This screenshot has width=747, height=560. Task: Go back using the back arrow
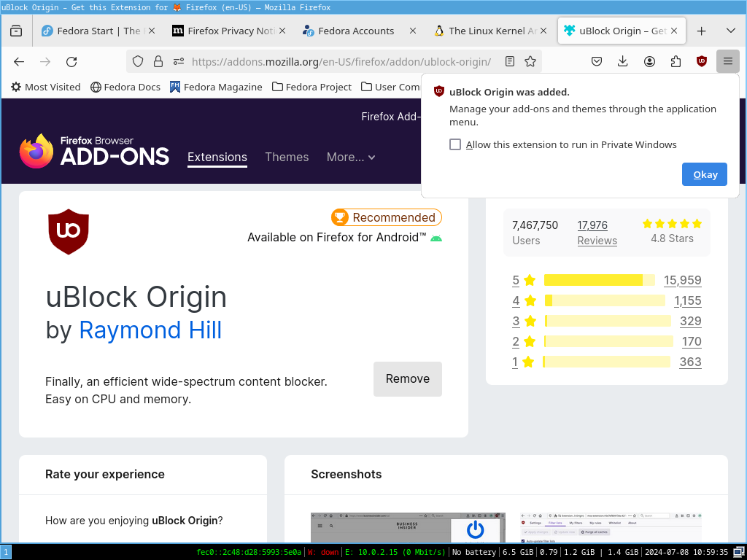pos(19,61)
